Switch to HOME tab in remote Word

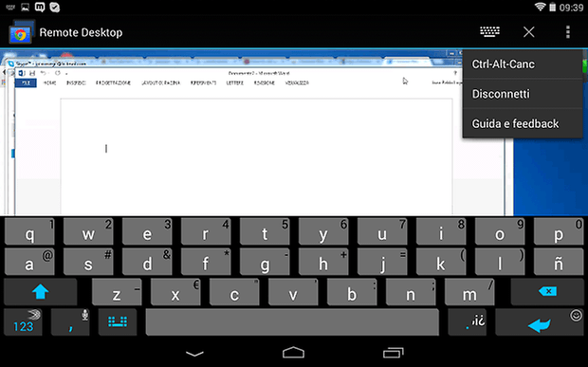click(x=49, y=83)
